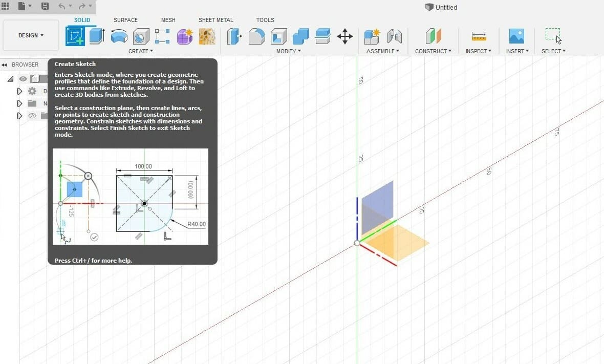
Task: Select the New Component tool
Action: [x=372, y=36]
